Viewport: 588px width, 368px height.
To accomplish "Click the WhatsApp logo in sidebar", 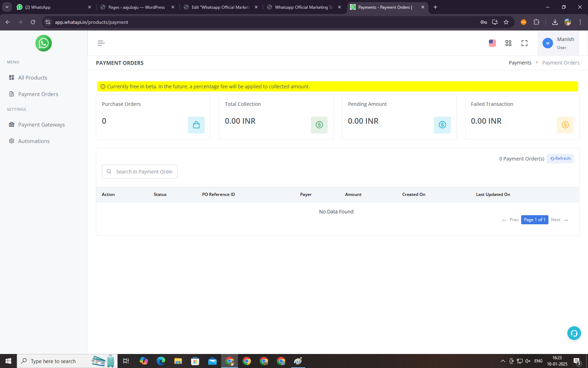I will coord(43,43).
